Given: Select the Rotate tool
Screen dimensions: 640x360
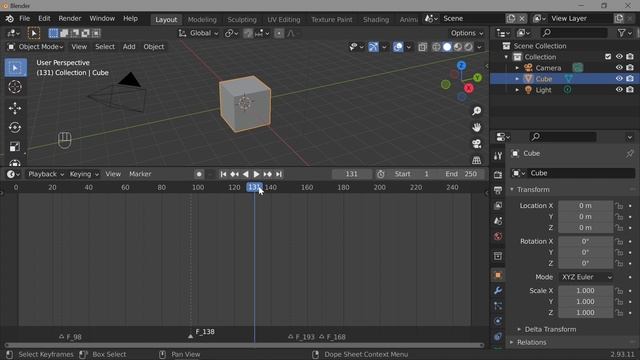Looking at the screenshot, I should pos(15,127).
